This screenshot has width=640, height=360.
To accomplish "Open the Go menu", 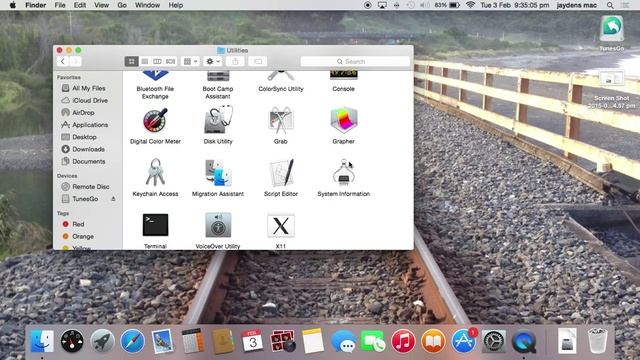I will pos(122,5).
